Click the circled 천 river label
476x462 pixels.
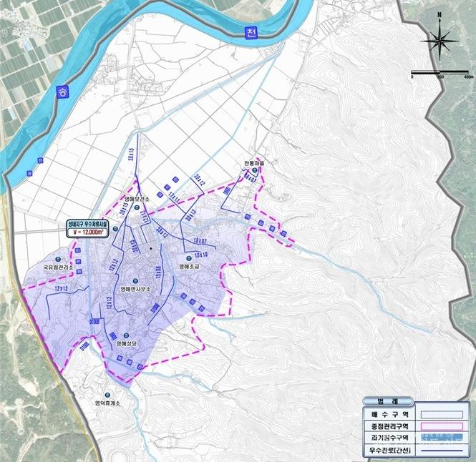(x=249, y=33)
